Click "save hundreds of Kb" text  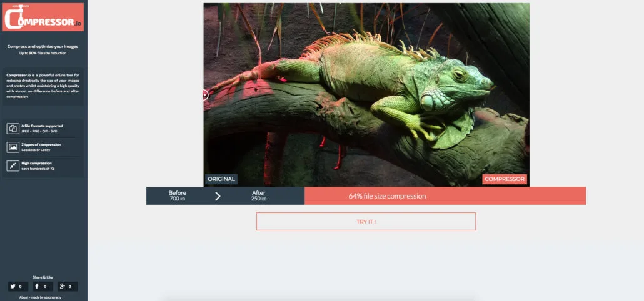point(38,169)
